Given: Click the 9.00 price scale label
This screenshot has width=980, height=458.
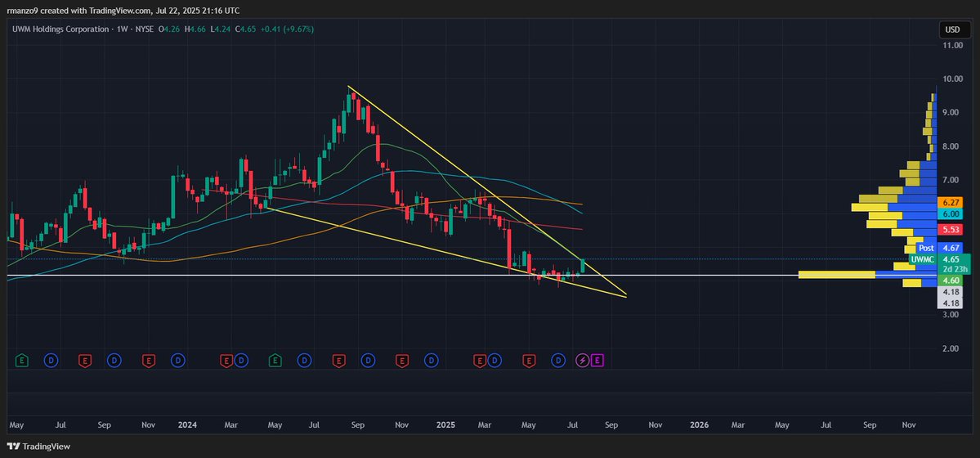Looking at the screenshot, I should click(952, 113).
